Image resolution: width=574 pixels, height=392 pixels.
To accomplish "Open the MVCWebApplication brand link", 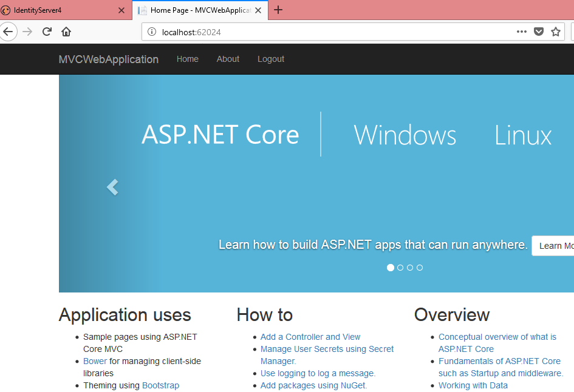I will (108, 59).
